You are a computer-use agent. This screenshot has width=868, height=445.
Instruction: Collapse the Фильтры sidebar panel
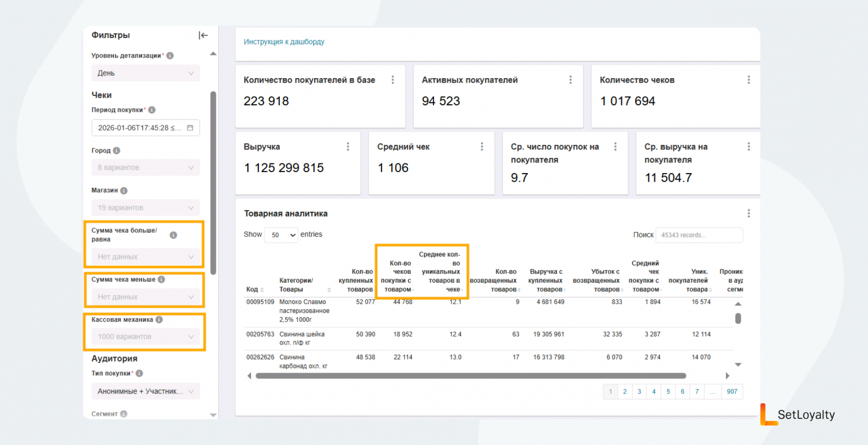coord(203,35)
